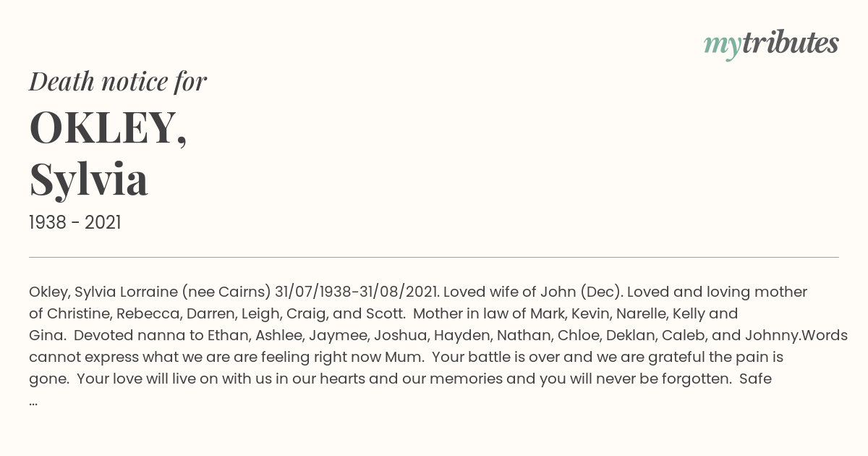Click the "tributes" part of the logo

coord(791,43)
